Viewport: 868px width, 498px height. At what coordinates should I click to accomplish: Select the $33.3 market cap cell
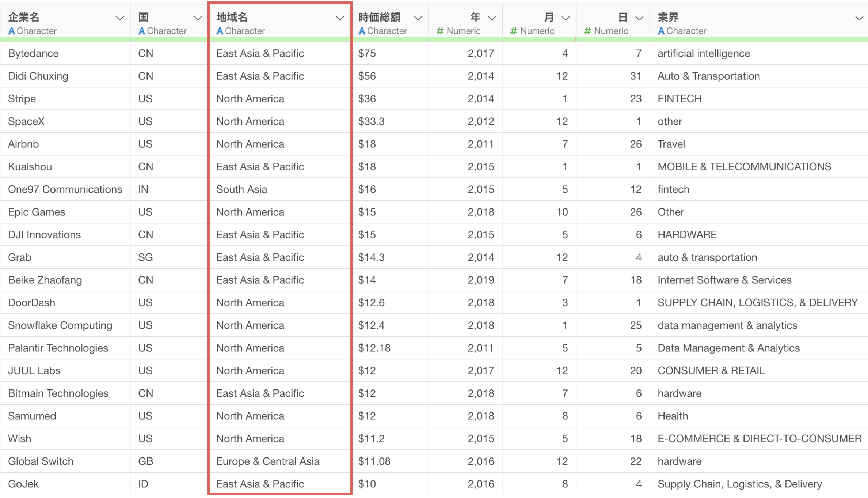click(371, 121)
